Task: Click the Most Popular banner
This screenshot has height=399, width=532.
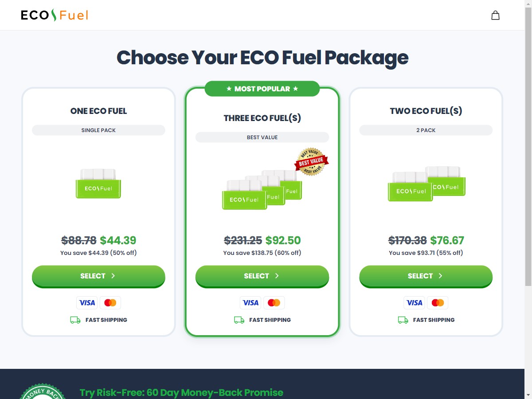Action: tap(262, 89)
